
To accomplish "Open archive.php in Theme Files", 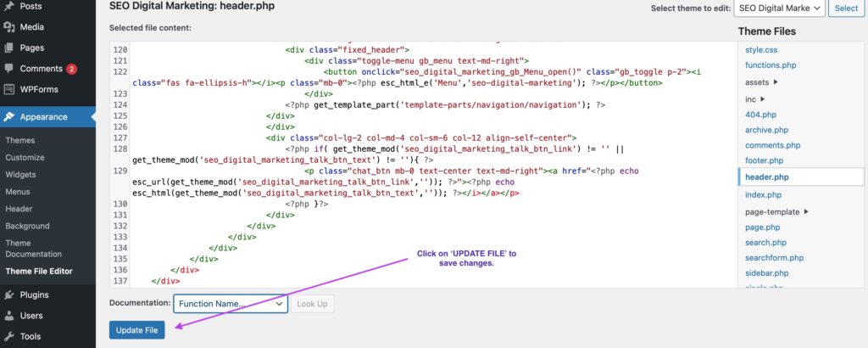I will pyautogui.click(x=766, y=130).
